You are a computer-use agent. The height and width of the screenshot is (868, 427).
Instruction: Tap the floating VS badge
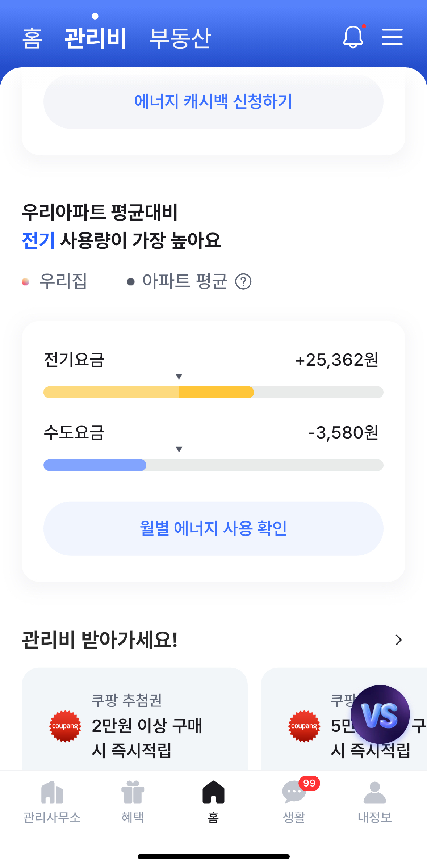pyautogui.click(x=380, y=714)
